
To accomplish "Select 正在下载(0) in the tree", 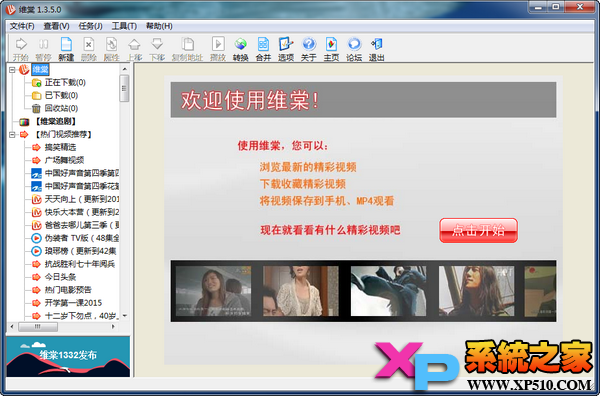I will point(65,82).
